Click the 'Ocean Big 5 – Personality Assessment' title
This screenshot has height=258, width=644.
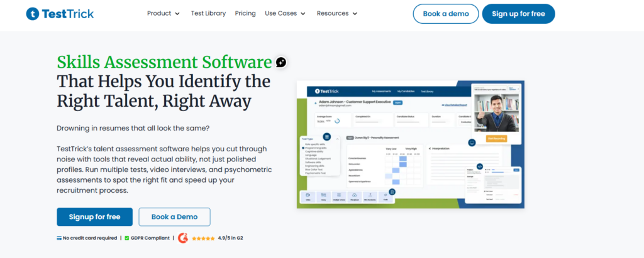point(376,138)
